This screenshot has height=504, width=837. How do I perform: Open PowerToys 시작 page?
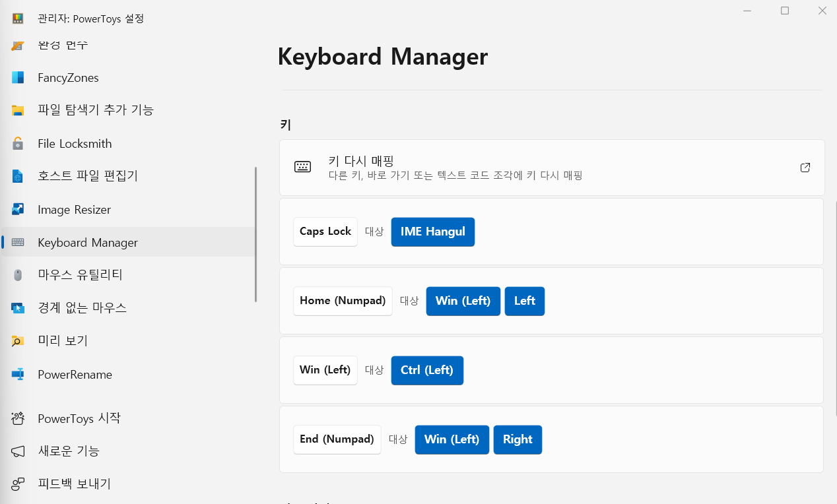point(129,418)
